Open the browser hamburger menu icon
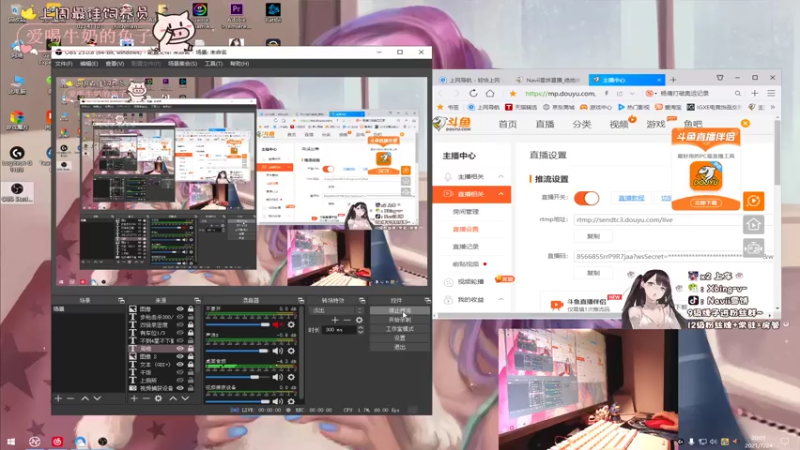The width and height of the screenshot is (800, 450). tap(771, 93)
